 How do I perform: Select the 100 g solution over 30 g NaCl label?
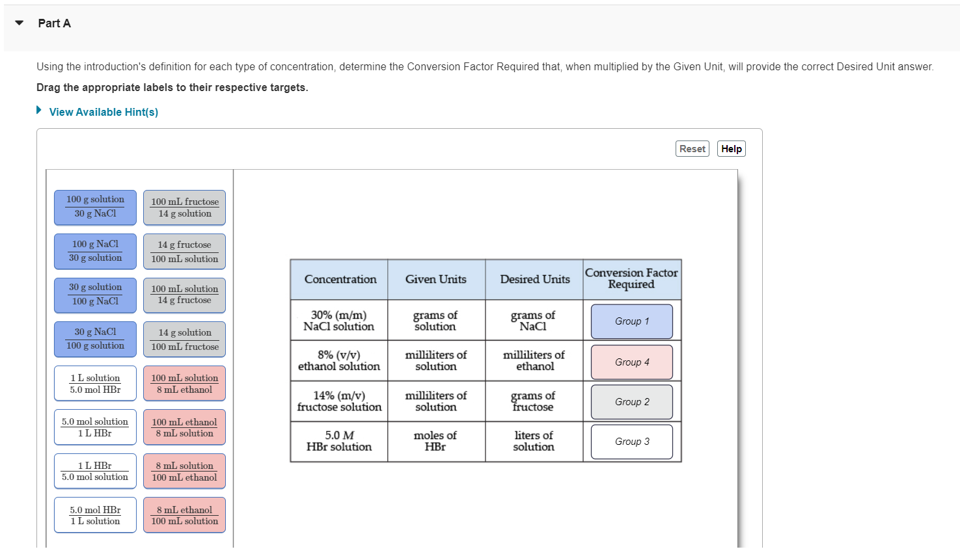[x=95, y=207]
